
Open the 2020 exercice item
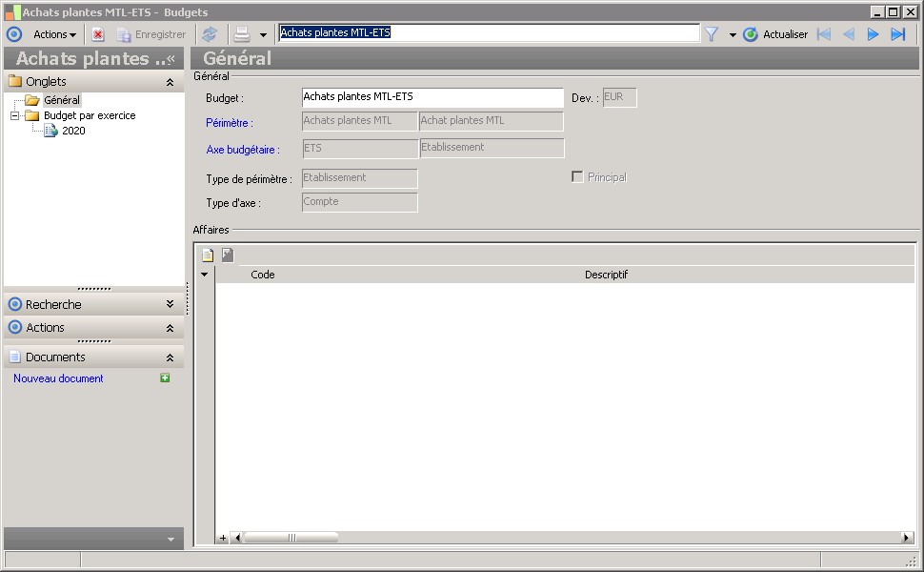coord(73,131)
